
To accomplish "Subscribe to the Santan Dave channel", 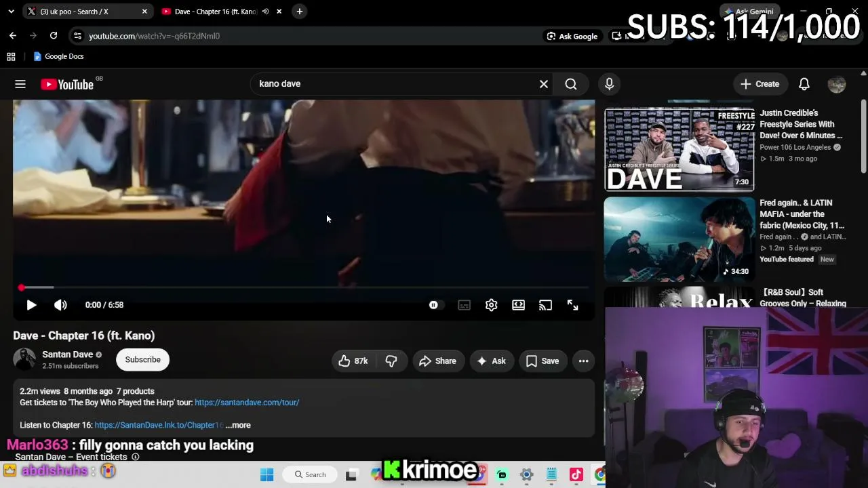I will [142, 360].
